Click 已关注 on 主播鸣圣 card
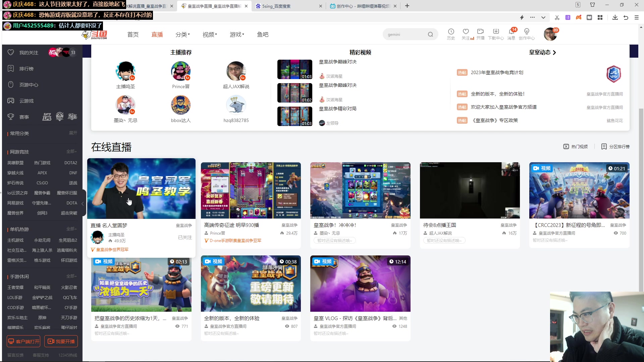This screenshot has width=644, height=362. click(185, 237)
